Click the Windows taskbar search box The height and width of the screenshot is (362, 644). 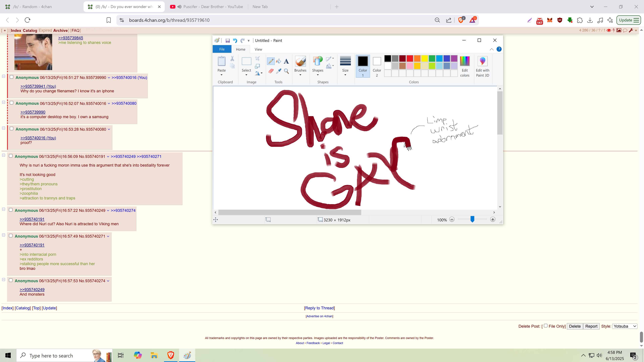[65, 355]
